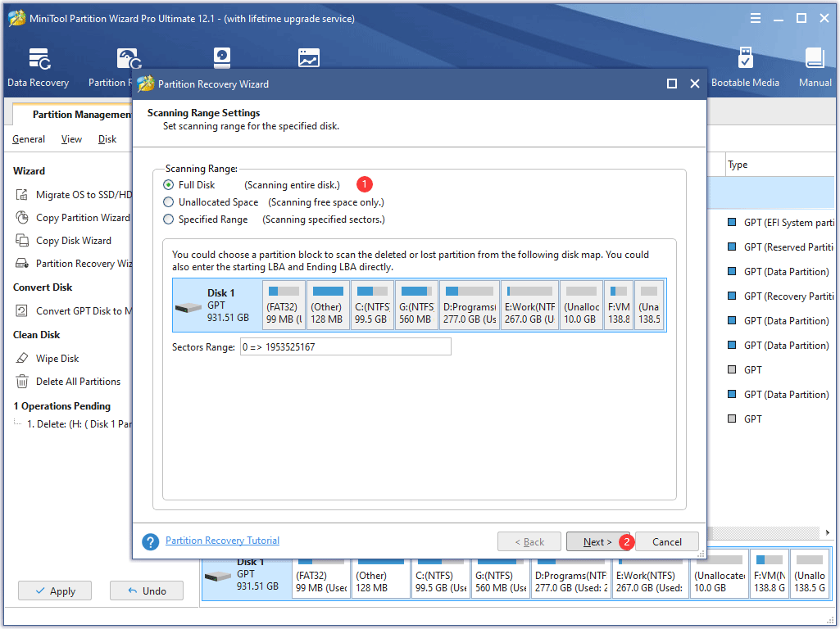Click the Wipe Disk eraser icon

22,358
